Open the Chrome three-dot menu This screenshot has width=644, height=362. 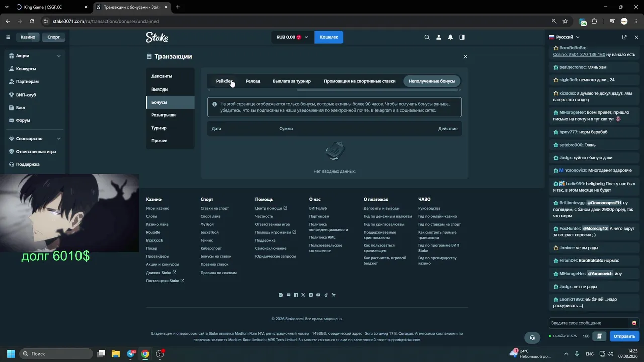(x=636, y=21)
